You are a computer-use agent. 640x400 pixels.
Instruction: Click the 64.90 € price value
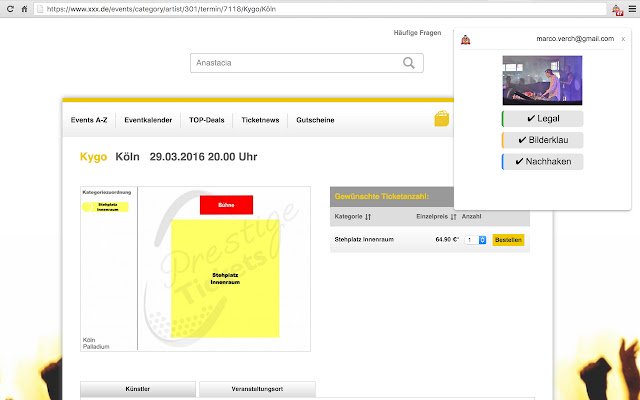pos(447,240)
